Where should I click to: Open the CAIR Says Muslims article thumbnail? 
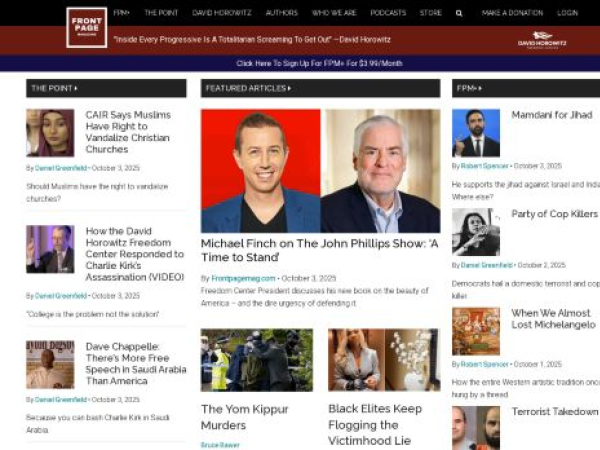[50, 132]
